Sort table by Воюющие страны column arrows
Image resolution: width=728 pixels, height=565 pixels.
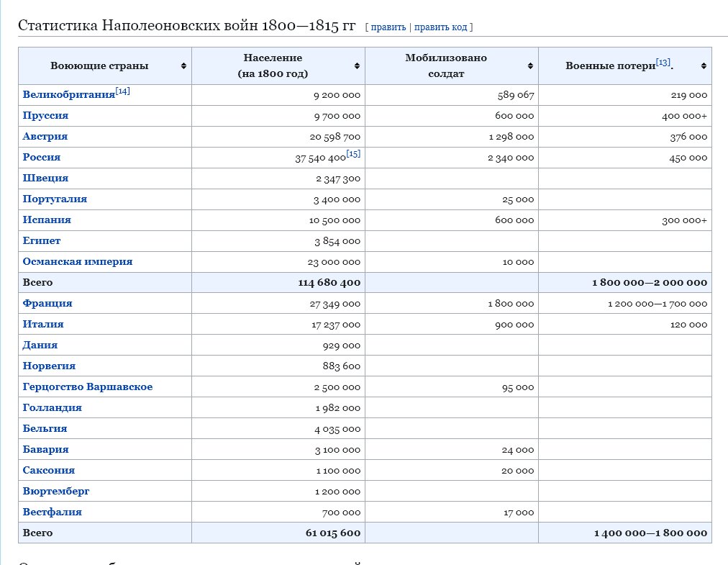[184, 66]
